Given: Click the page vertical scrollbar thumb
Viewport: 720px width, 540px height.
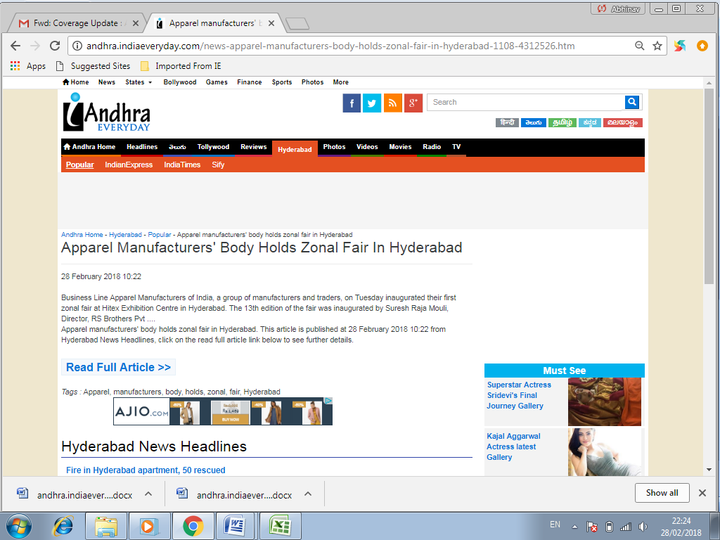Looking at the screenshot, I should click(709, 186).
